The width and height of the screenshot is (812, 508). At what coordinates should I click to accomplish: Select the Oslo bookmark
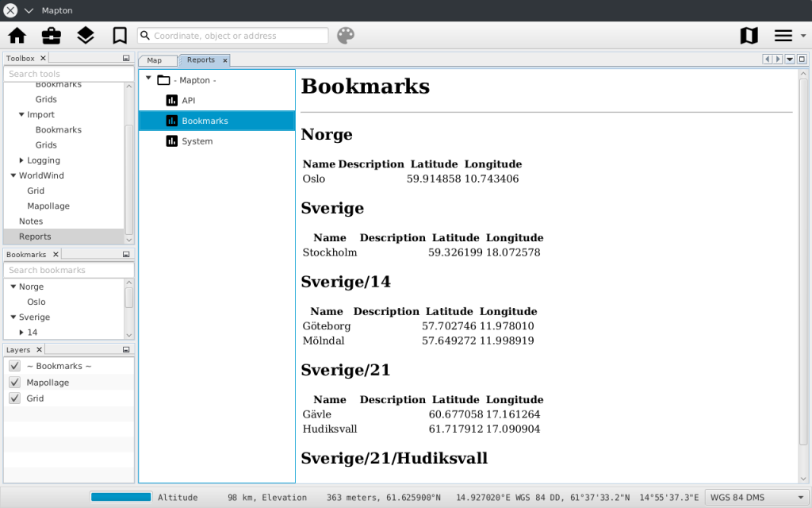tap(36, 302)
